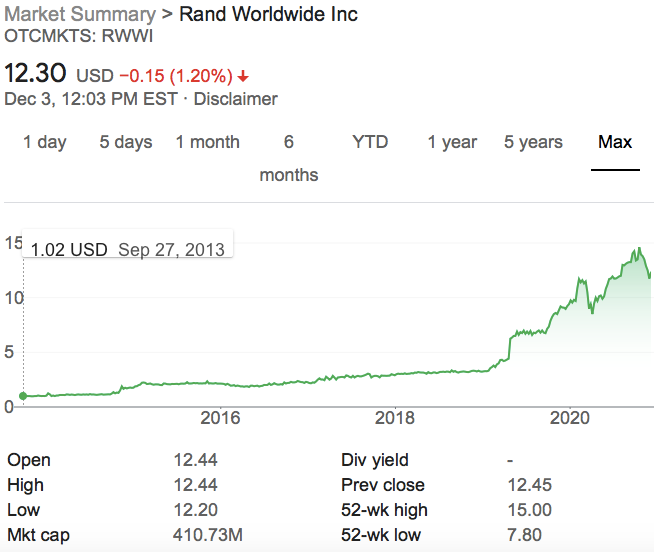Click the 52-wk high value 15.00
Image resolution: width=654 pixels, height=552 pixels.
(x=529, y=510)
